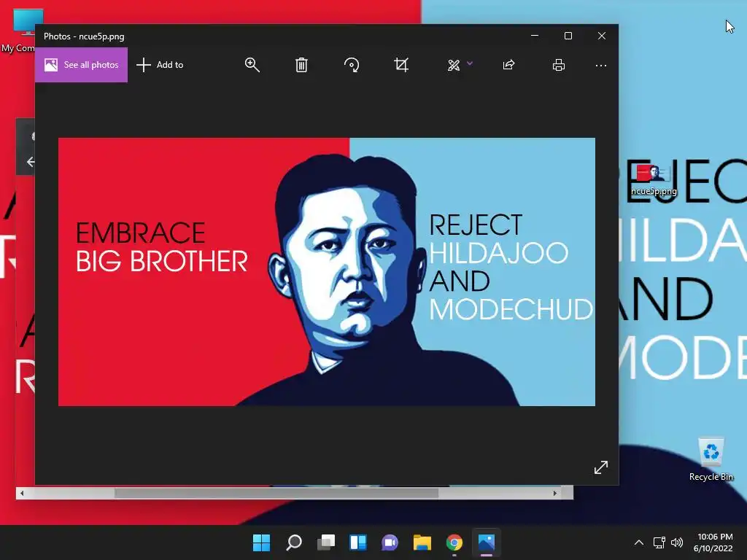Print the photo with printer icon

coord(558,65)
